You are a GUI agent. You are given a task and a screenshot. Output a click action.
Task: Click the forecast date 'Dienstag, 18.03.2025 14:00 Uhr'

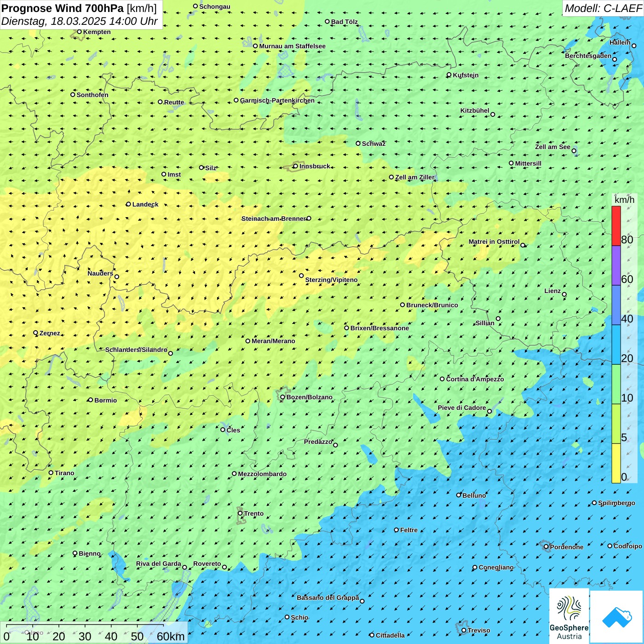click(x=80, y=21)
